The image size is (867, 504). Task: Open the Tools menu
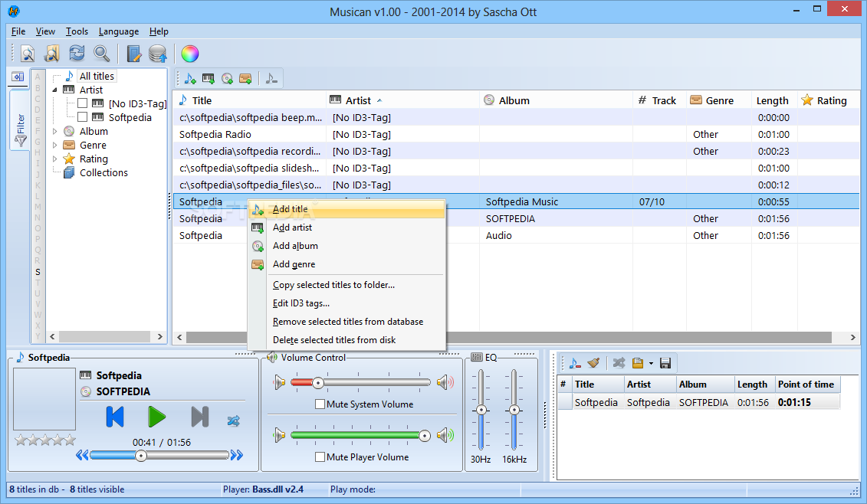pos(77,31)
